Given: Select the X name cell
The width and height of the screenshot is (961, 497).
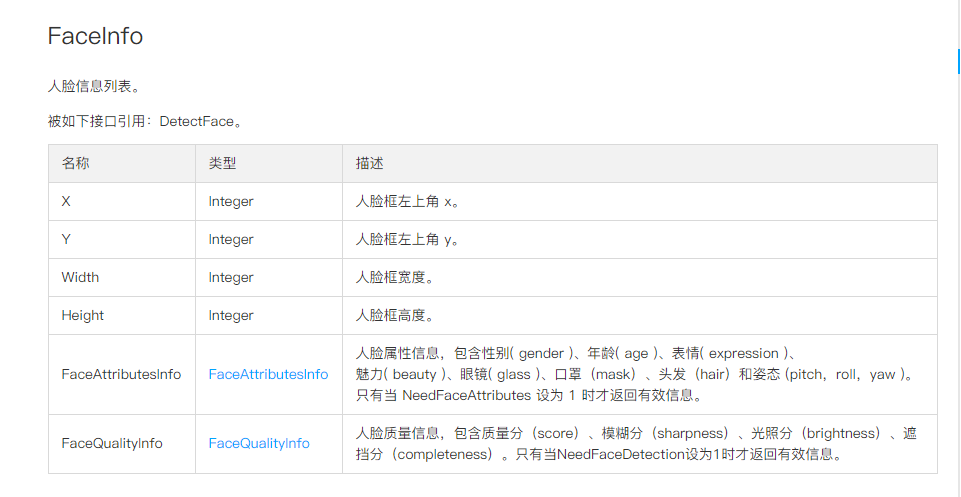Looking at the screenshot, I should 66,201.
